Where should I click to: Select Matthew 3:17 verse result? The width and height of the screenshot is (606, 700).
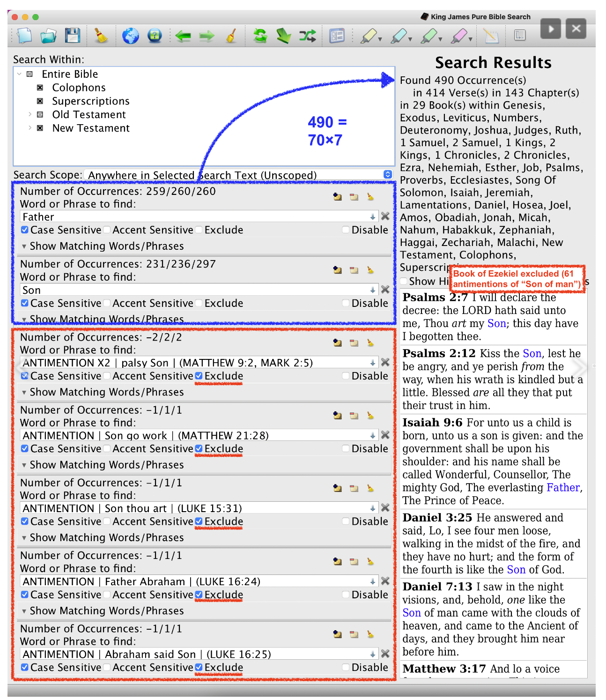click(494, 670)
